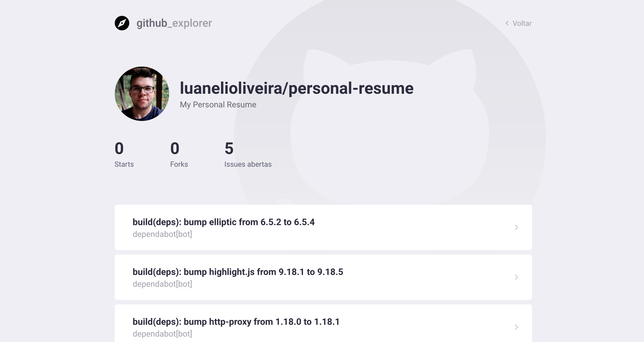
Task: Click chevron arrow on http-proxy issue card
Action: coord(516,327)
